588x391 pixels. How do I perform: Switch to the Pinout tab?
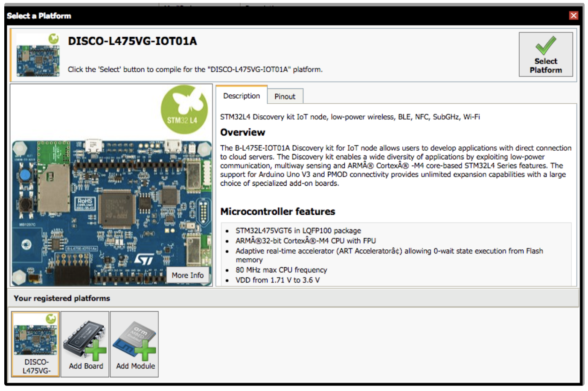285,96
